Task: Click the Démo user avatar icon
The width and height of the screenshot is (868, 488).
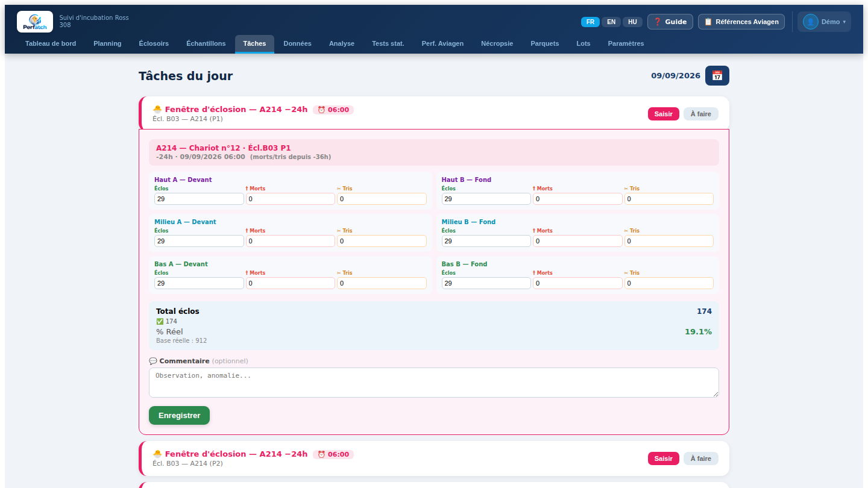Action: coord(810,22)
